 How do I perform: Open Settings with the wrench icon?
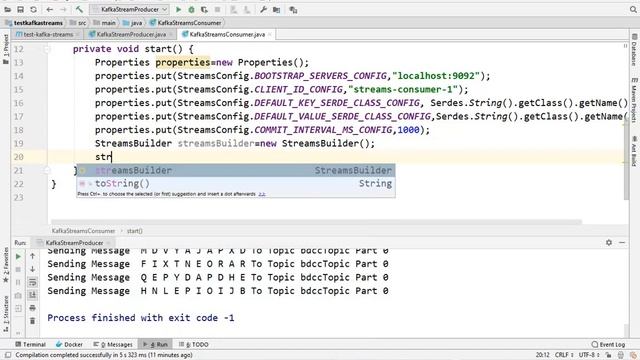[x=263, y=9]
